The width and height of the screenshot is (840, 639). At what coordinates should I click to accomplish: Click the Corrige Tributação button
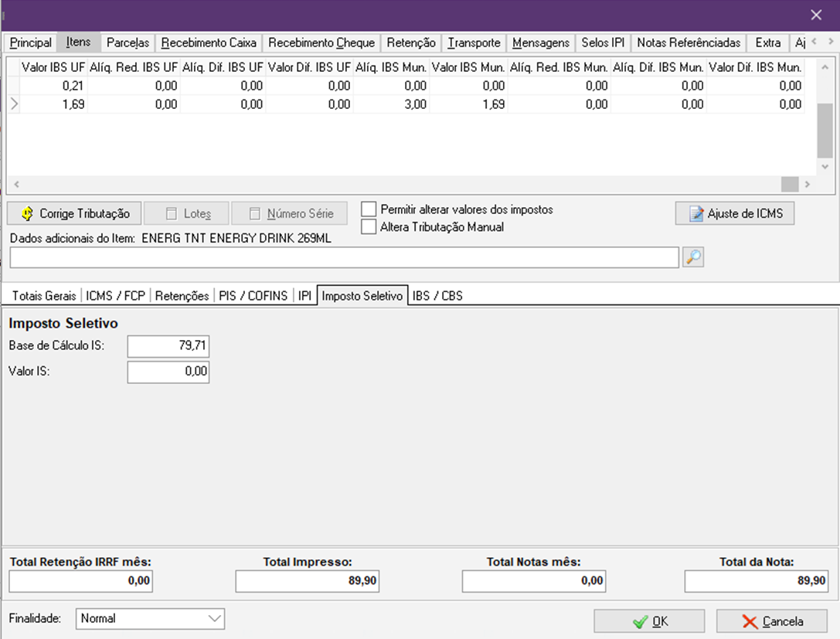tap(74, 213)
